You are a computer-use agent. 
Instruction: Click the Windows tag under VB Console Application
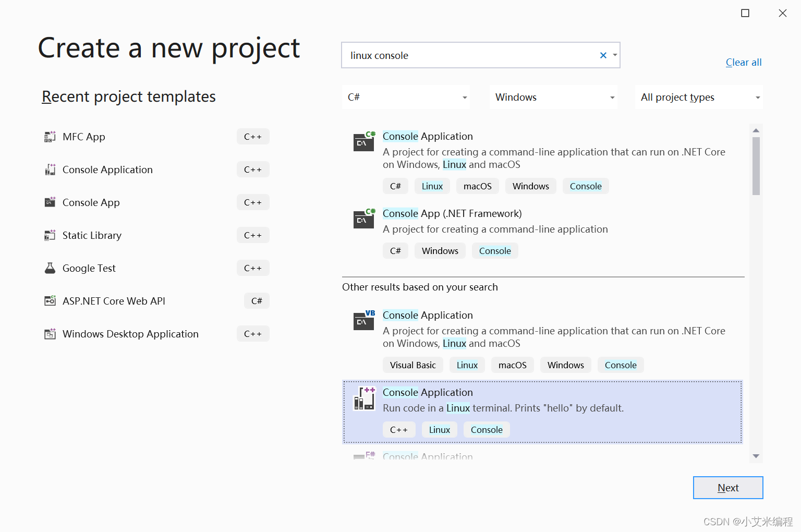click(566, 365)
